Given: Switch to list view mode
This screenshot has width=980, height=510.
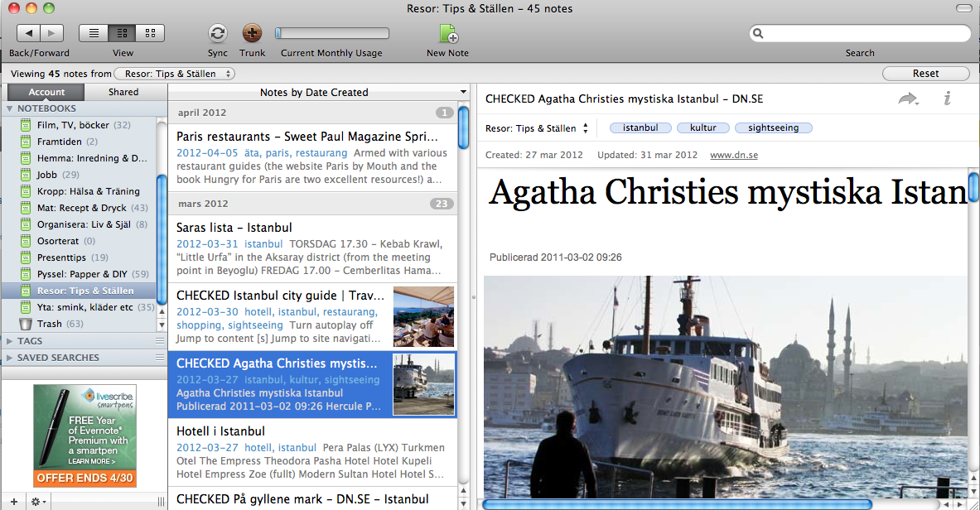Looking at the screenshot, I should coord(94,33).
